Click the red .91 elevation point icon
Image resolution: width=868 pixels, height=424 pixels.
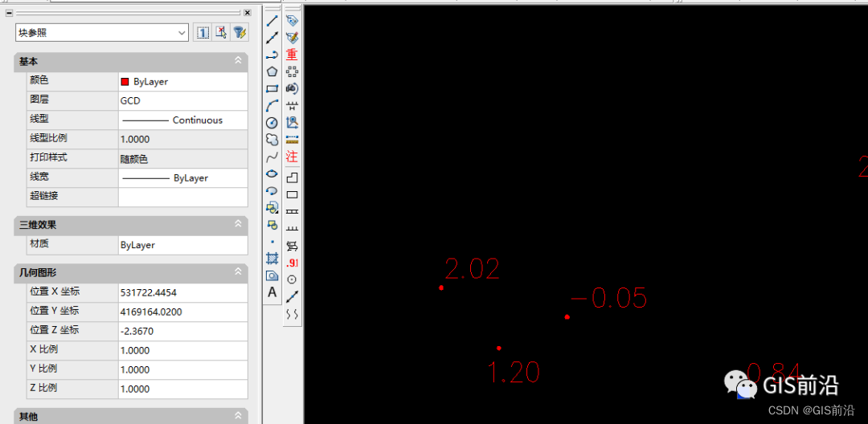point(292,263)
